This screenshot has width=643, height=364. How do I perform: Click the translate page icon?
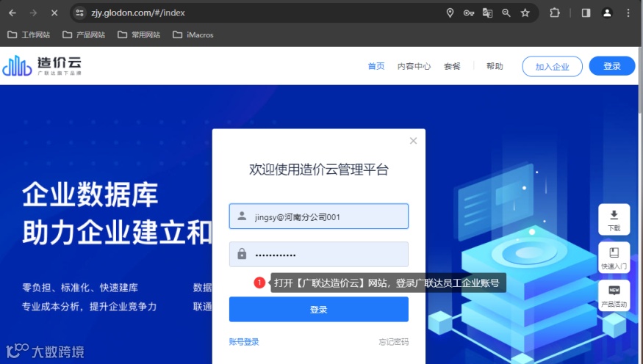pyautogui.click(x=487, y=13)
